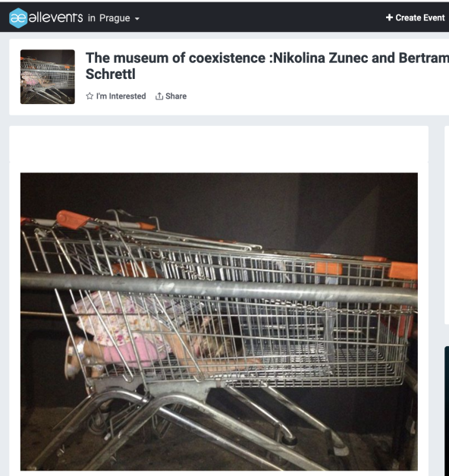
Task: Click the museum of coexistence event title
Action: click(x=267, y=66)
